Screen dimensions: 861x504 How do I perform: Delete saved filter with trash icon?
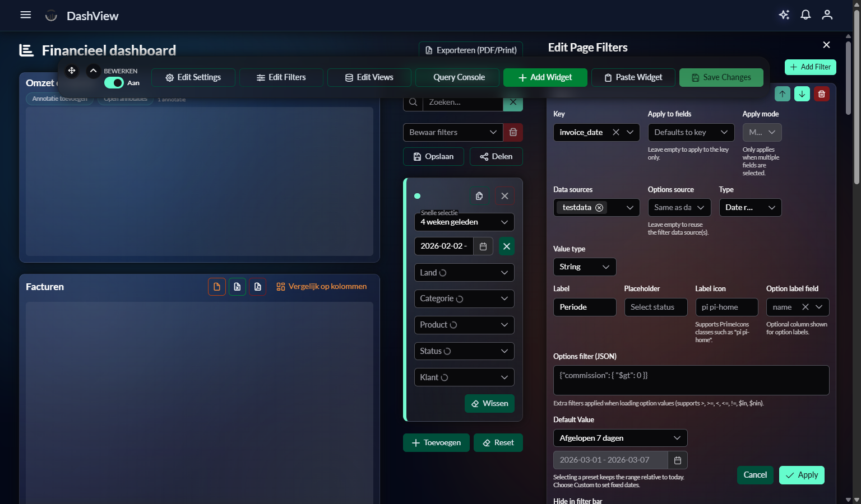(x=513, y=133)
